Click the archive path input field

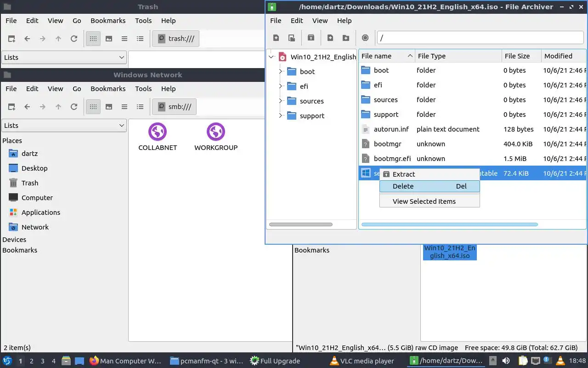480,38
